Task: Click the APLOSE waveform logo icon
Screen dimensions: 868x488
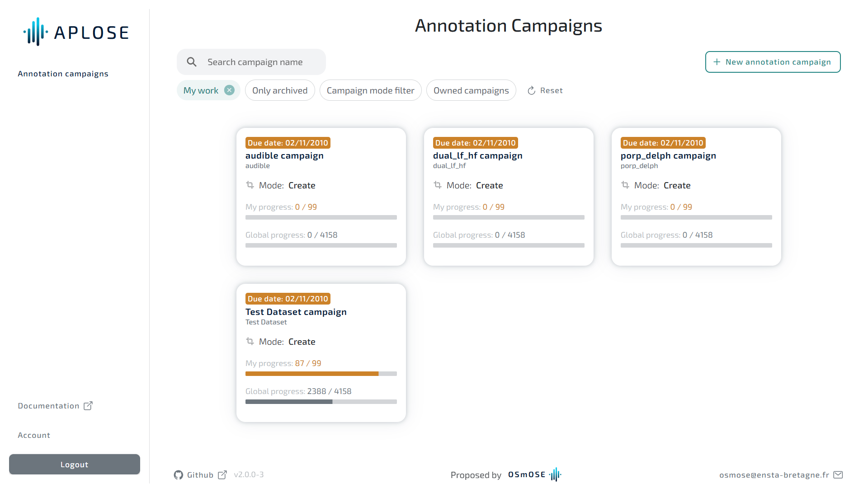Action: coord(36,32)
